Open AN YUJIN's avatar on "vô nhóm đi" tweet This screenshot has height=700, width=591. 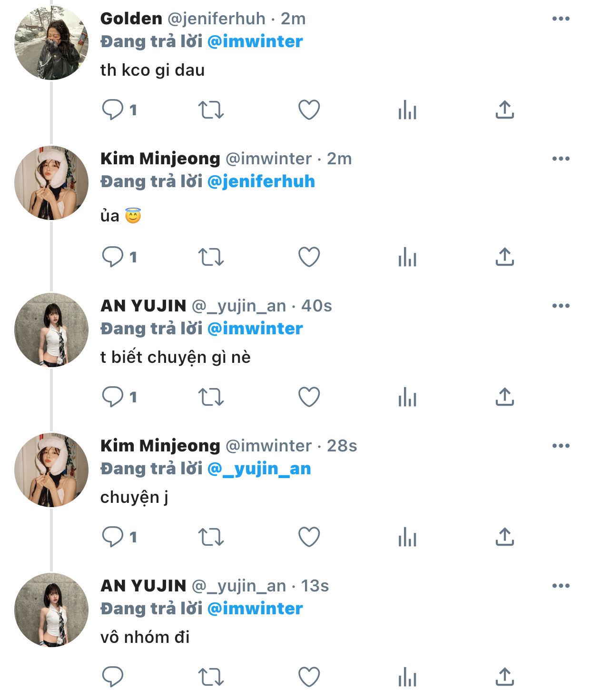(x=51, y=610)
